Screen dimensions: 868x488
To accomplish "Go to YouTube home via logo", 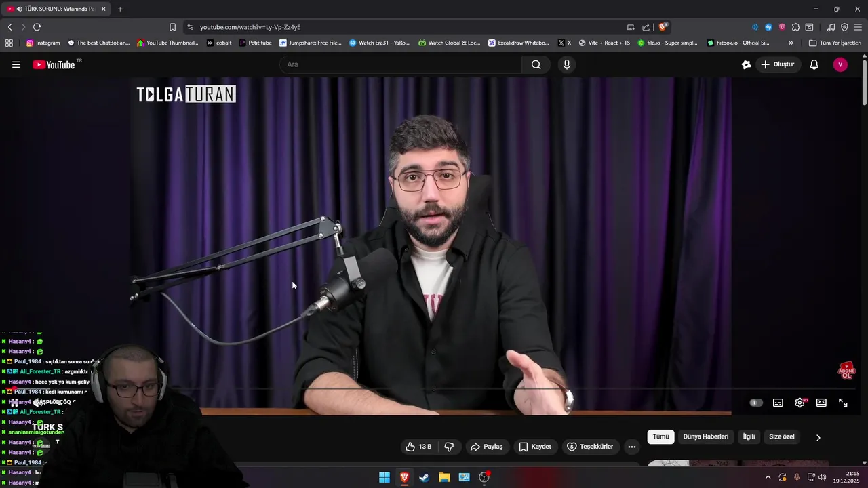I will click(x=54, y=64).
